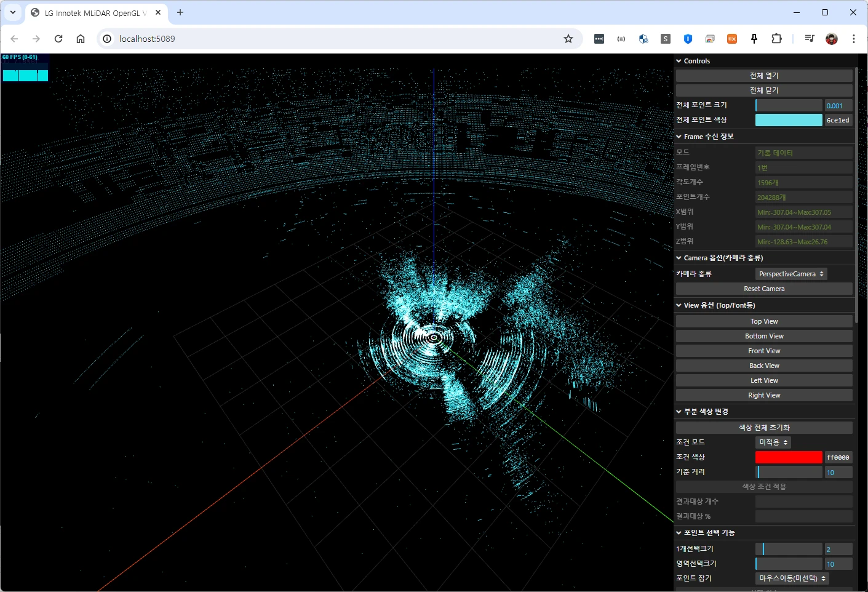Screen dimensions: 868x592
Task: Click the 기록 데이터 mode value
Action: point(804,153)
